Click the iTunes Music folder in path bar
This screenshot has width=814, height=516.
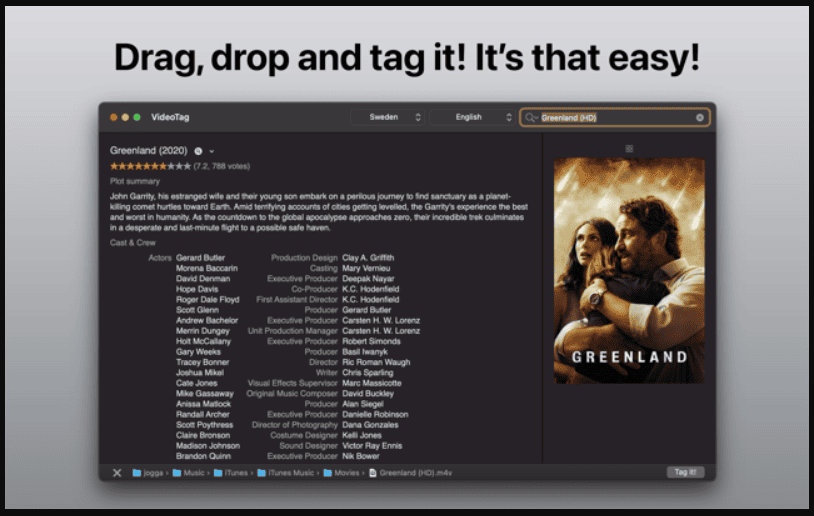[286, 472]
